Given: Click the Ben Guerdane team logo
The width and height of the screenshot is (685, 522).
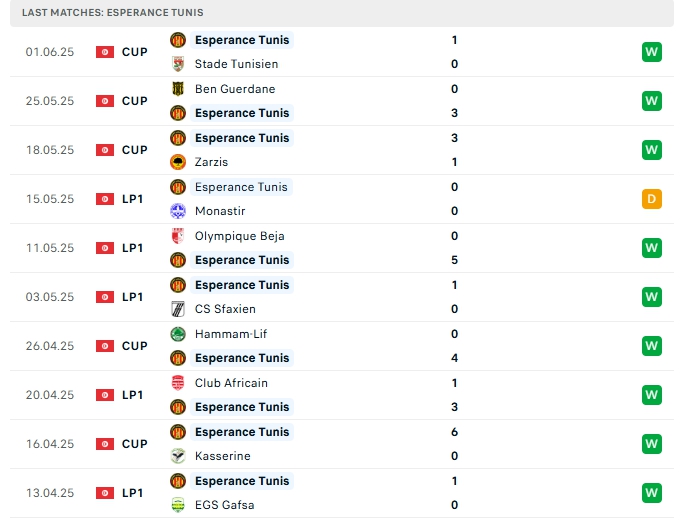Looking at the screenshot, I should pos(178,89).
